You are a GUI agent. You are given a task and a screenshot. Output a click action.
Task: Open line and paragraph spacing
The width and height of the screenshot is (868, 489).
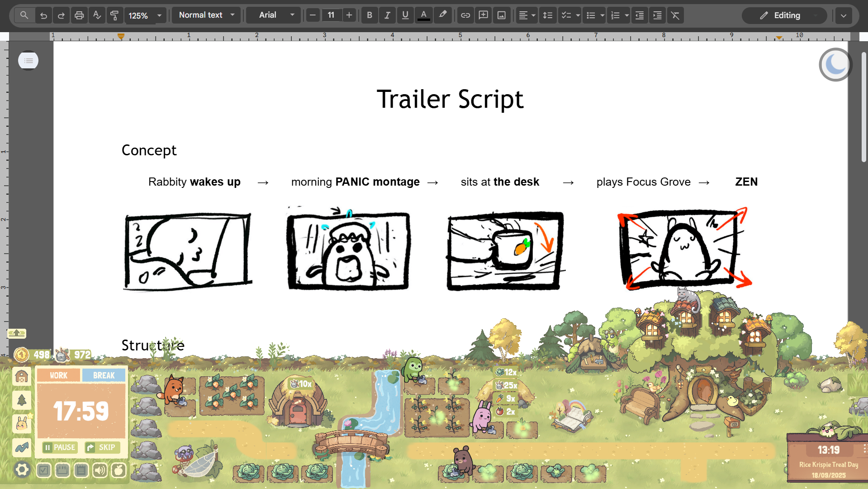(x=548, y=15)
